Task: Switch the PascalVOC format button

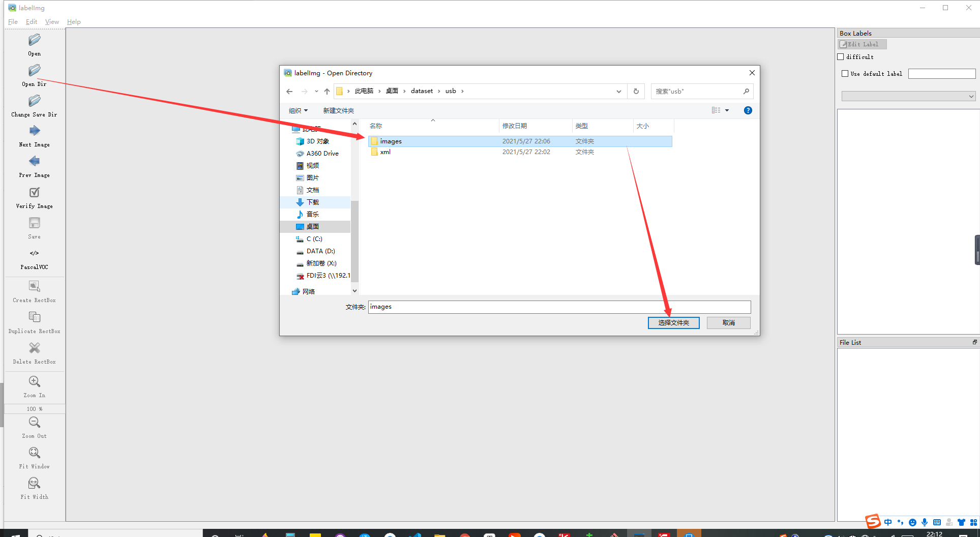Action: click(34, 258)
